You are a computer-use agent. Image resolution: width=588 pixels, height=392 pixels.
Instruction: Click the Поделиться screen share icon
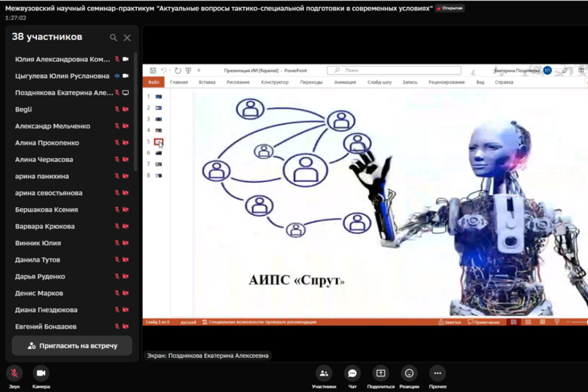[380, 373]
